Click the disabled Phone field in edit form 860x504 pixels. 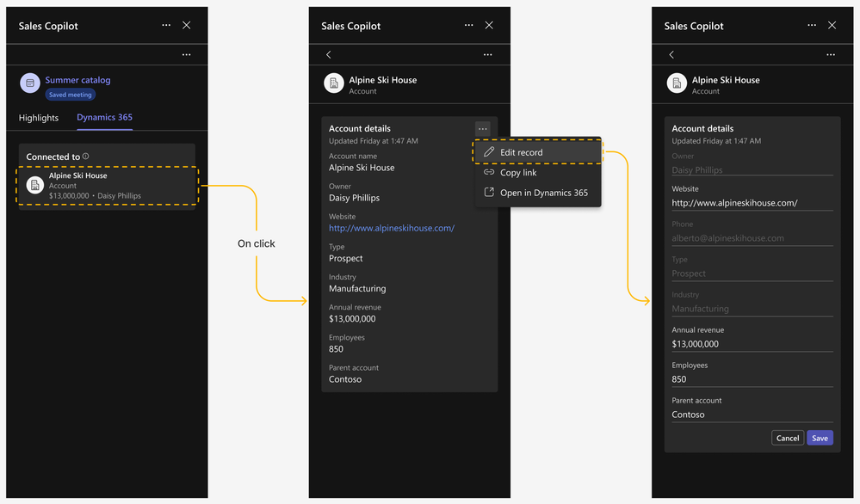click(x=752, y=238)
